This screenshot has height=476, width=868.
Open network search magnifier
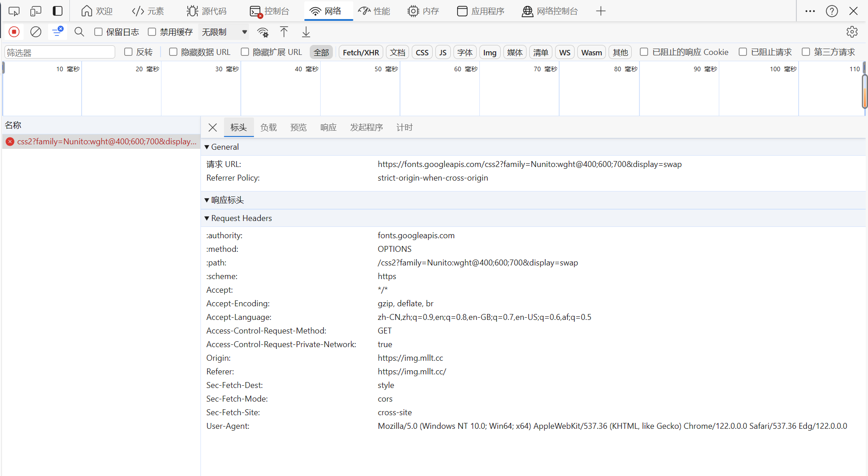click(79, 32)
